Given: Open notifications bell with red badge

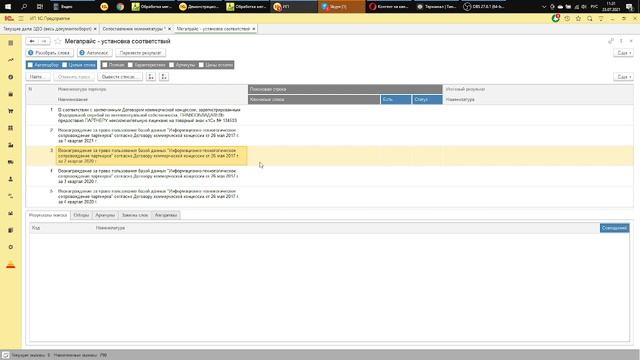Looking at the screenshot, I should pyautogui.click(x=556, y=18).
